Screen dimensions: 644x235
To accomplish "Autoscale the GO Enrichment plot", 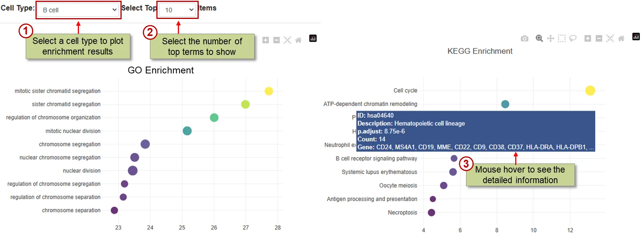I will 287,40.
